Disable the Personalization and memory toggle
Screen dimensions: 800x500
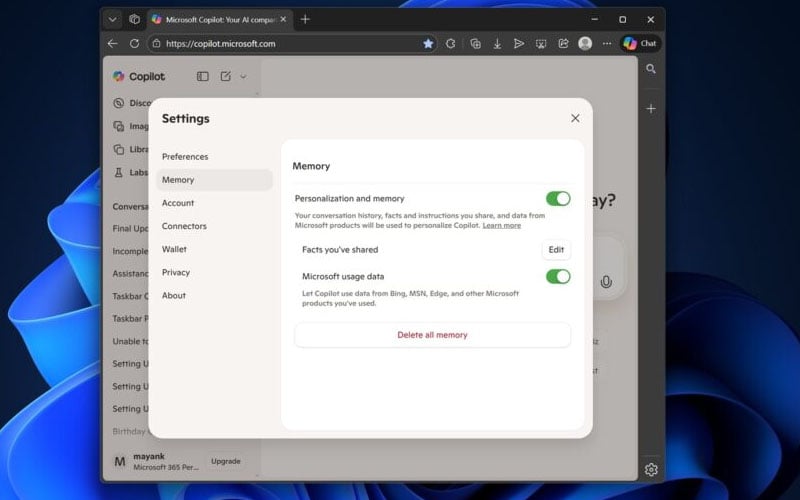point(558,199)
